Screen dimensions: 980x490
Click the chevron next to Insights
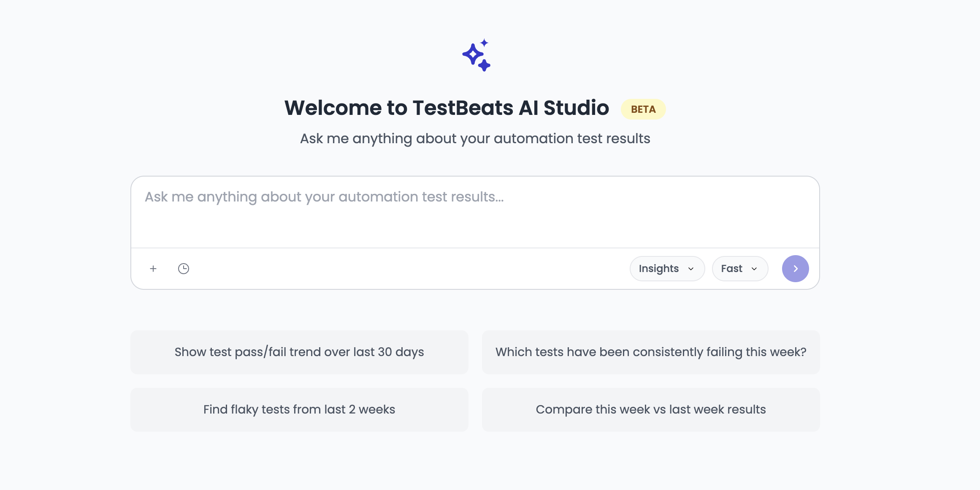691,268
